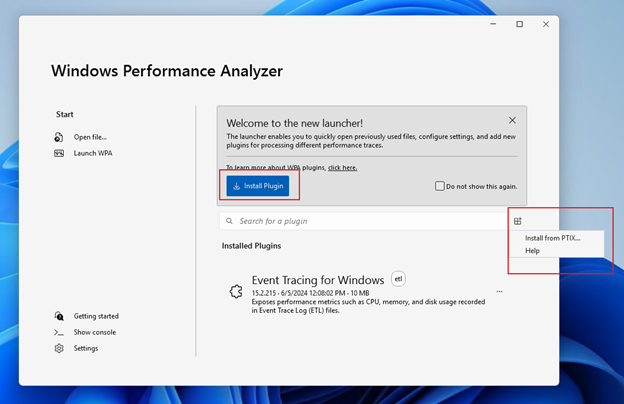Screen dimensions: 624x404
Task: Click the search magnifier icon
Action: point(229,221)
